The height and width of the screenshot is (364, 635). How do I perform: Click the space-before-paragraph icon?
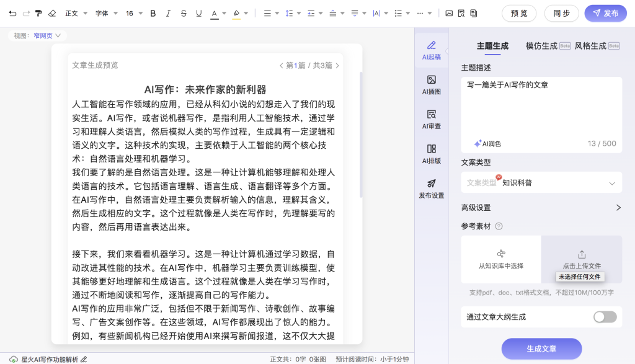click(333, 14)
